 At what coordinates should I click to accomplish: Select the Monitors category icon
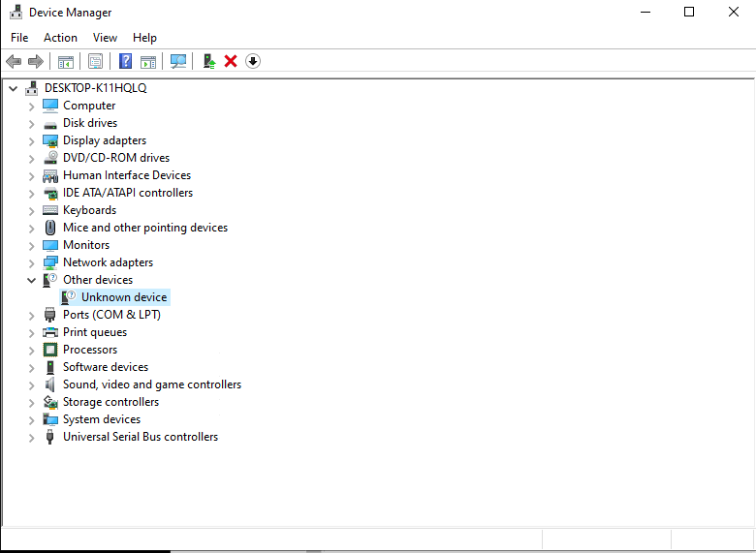[50, 245]
